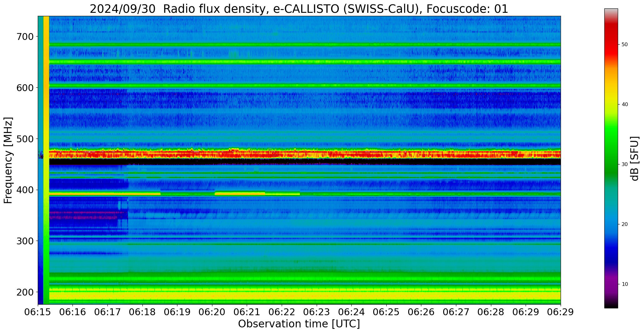This screenshot has height=333, width=644.
Task: Click the 'dB [SFU]' colorbar label
Action: [634, 159]
